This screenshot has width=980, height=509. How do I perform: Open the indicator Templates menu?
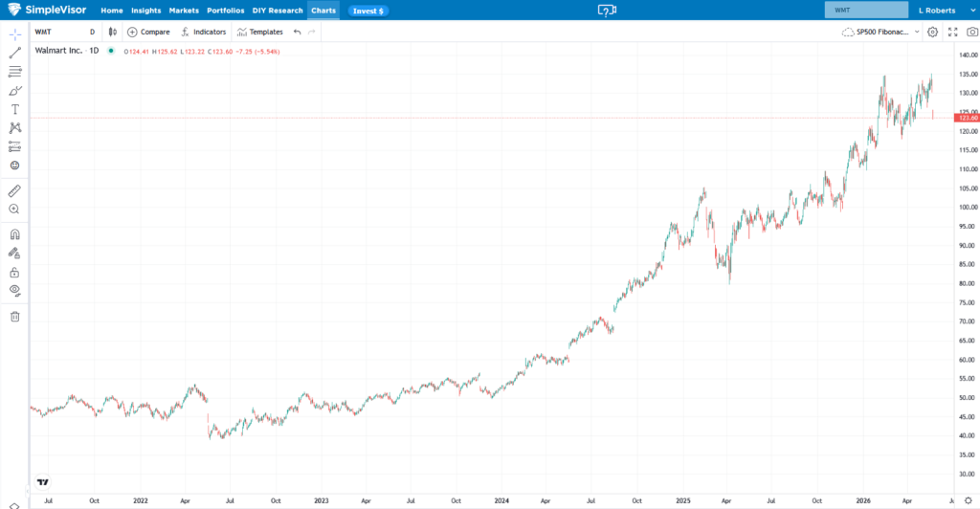(260, 32)
